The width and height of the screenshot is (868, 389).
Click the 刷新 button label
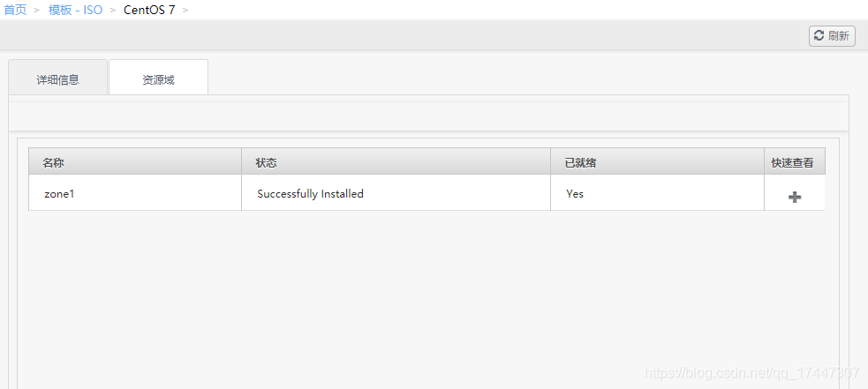tap(838, 36)
